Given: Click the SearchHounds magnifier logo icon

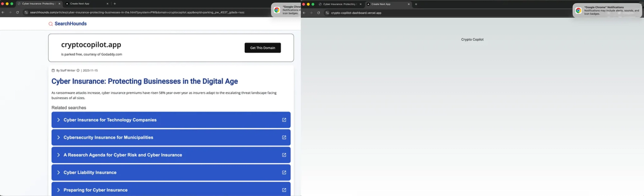Looking at the screenshot, I should (51, 24).
